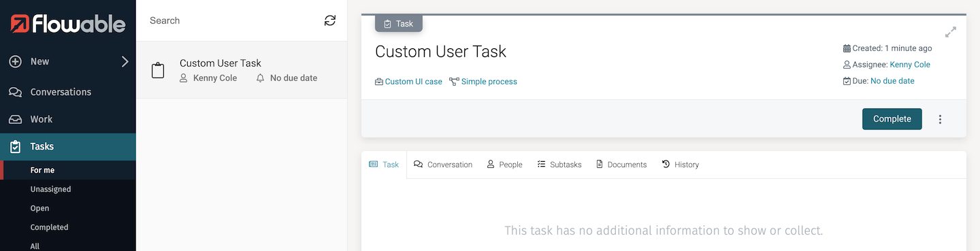Open the Custom UI case link

[414, 82]
